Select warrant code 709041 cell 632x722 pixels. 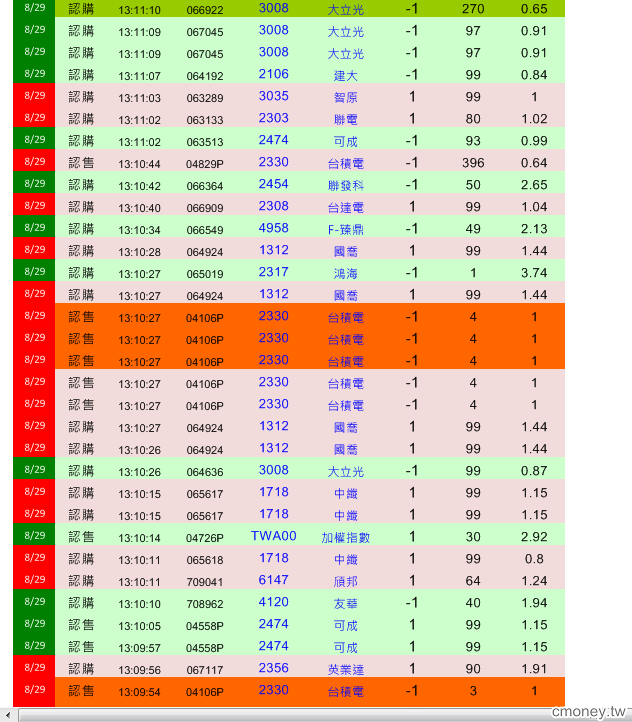click(x=205, y=582)
